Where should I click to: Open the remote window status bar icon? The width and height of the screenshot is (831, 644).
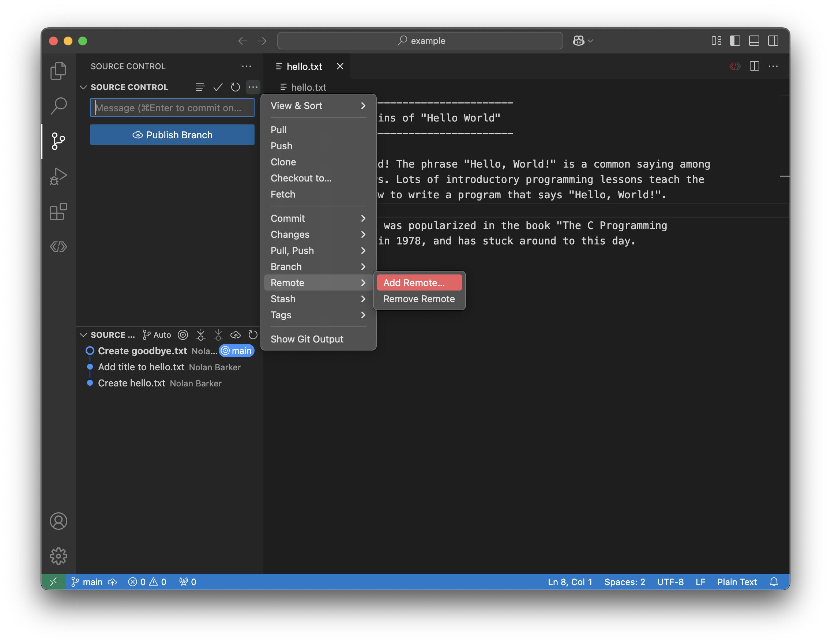(x=54, y=581)
